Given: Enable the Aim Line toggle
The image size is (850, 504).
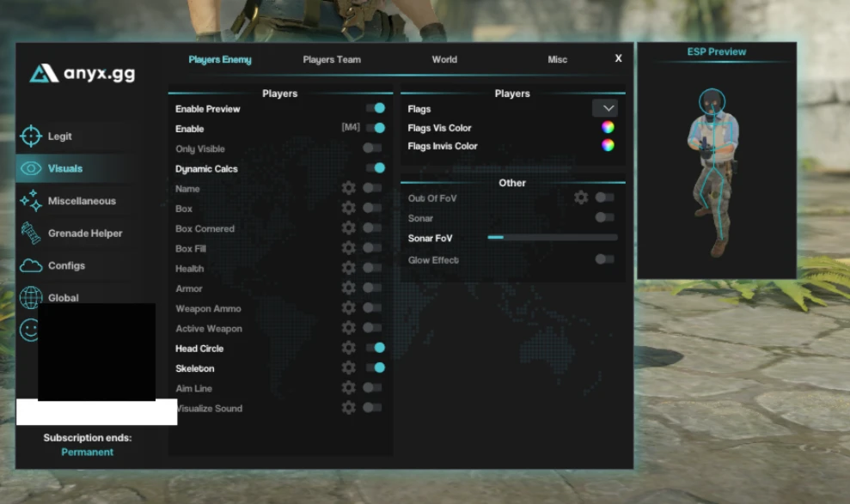Looking at the screenshot, I should pyautogui.click(x=372, y=387).
